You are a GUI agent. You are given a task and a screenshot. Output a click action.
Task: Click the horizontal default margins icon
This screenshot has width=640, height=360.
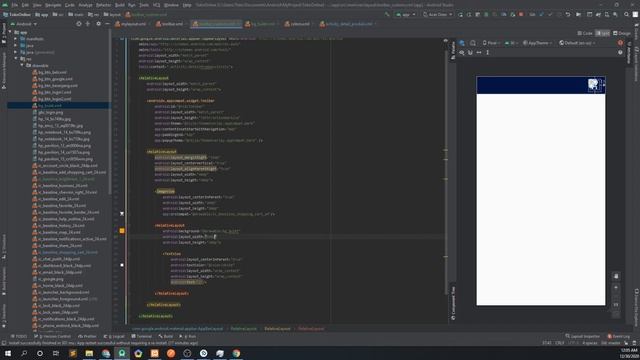click(479, 52)
